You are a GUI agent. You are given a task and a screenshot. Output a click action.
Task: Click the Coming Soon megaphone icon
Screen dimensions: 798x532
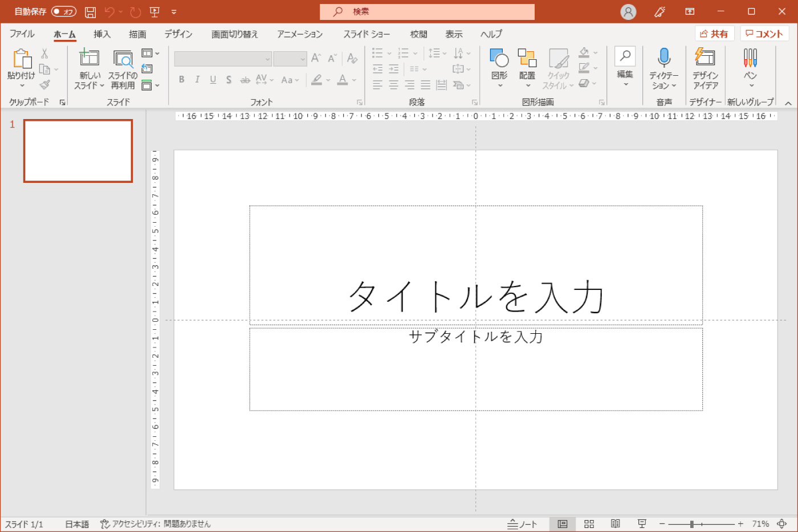[x=660, y=11]
